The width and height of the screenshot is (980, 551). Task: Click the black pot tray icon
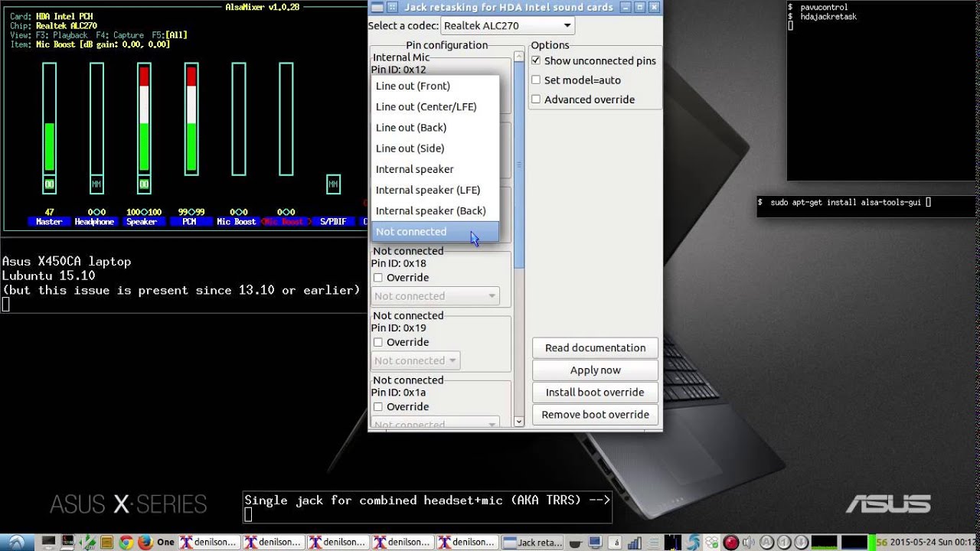(x=577, y=543)
